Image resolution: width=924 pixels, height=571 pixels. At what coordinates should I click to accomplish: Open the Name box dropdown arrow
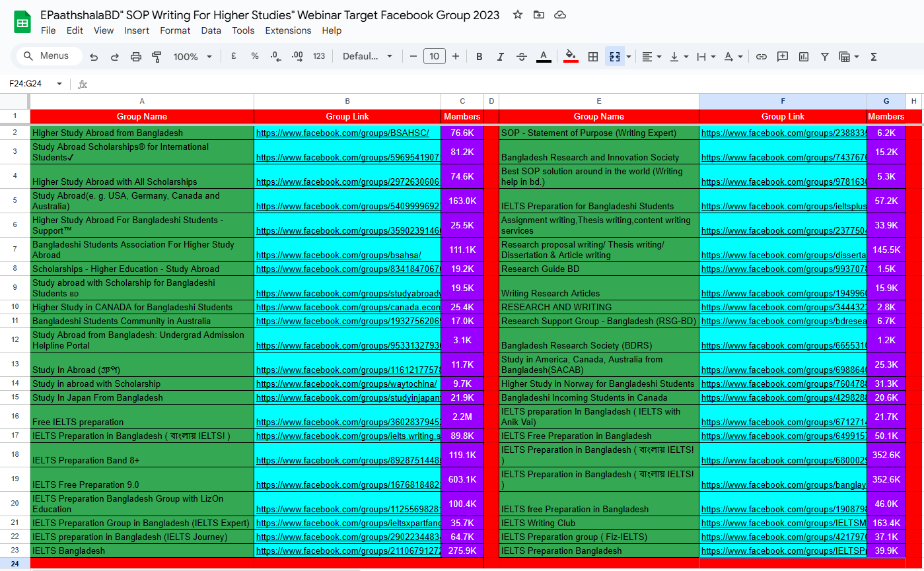(x=59, y=84)
